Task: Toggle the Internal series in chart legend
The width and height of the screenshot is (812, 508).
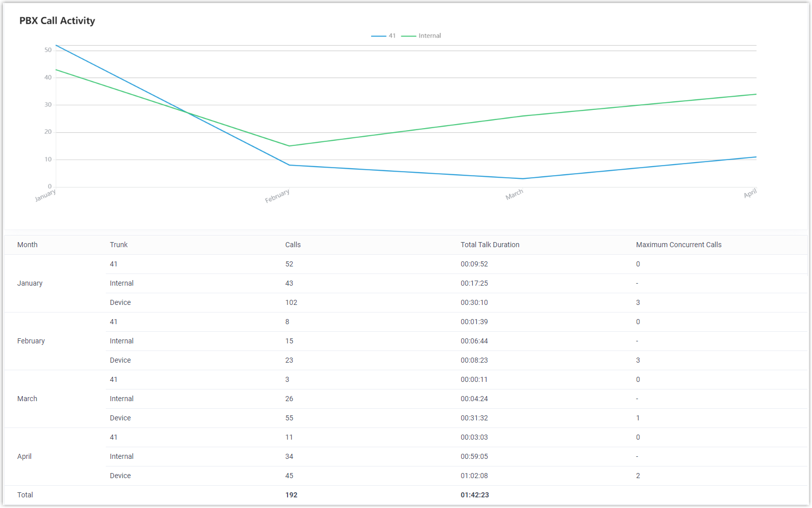Action: 421,36
